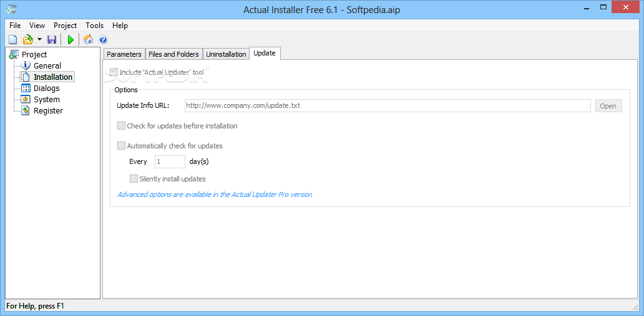Toggle Automatically check for updates checkbox

tap(121, 145)
